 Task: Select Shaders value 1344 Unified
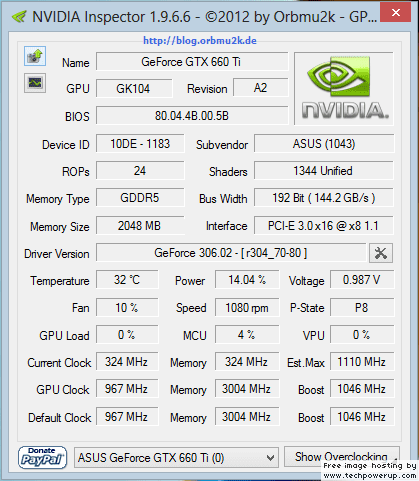click(324, 171)
